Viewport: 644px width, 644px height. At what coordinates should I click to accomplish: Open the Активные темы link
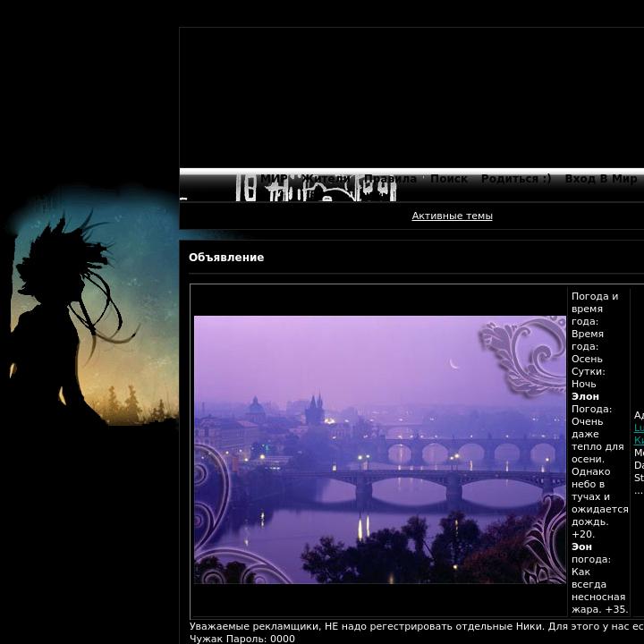pos(452,216)
